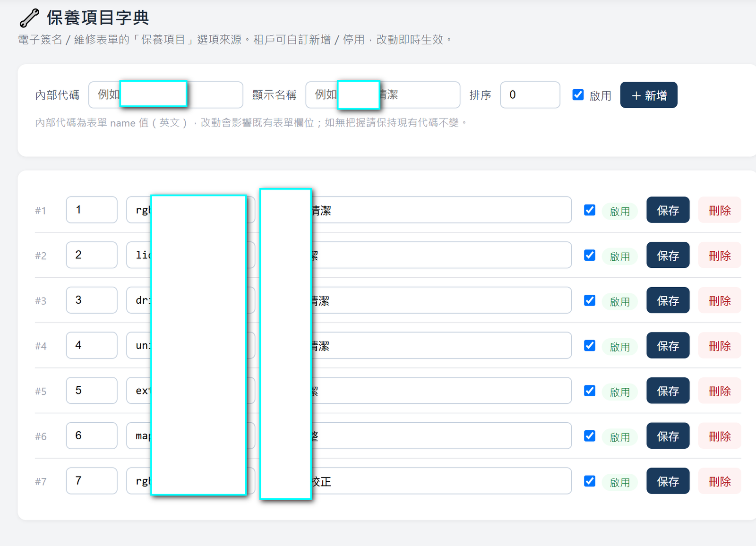This screenshot has width=756, height=546.
Task: Click into the 內部代碼 input field
Action: tap(166, 95)
